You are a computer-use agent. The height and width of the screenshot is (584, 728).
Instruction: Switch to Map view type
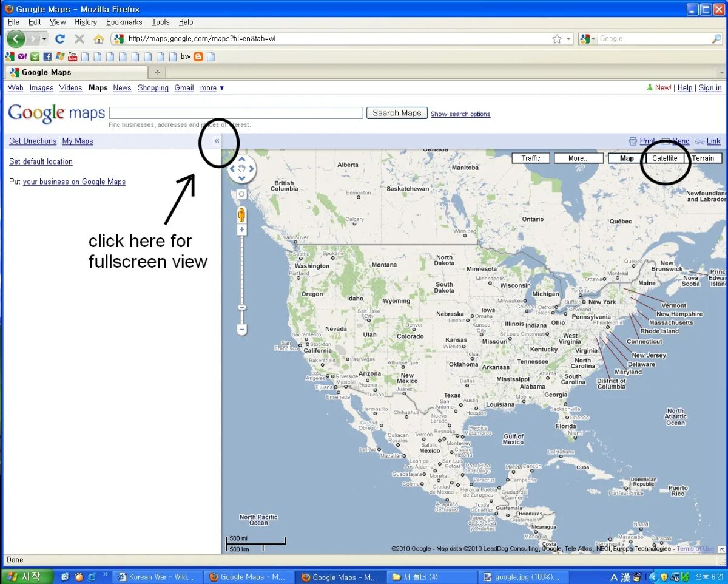click(x=627, y=158)
